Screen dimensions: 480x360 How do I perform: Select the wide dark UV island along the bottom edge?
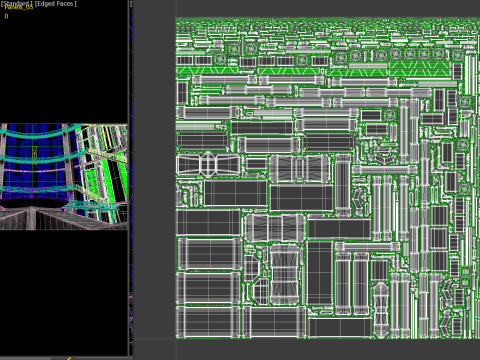tap(340, 327)
